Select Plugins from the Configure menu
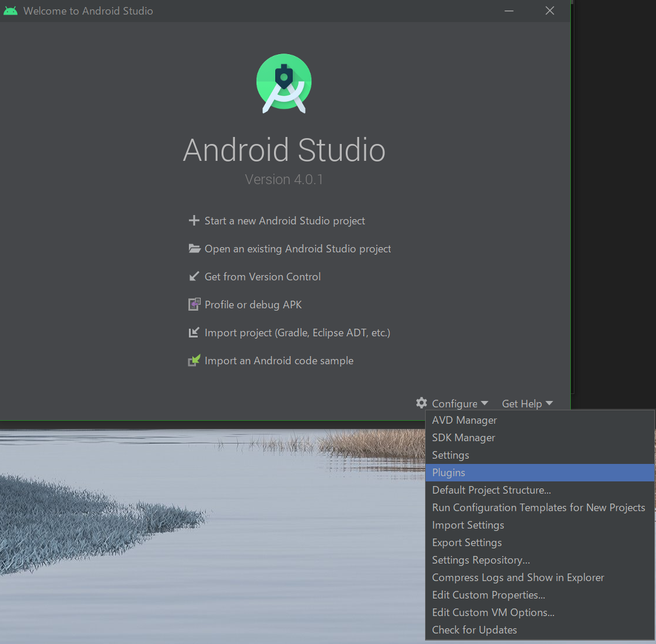 click(448, 472)
